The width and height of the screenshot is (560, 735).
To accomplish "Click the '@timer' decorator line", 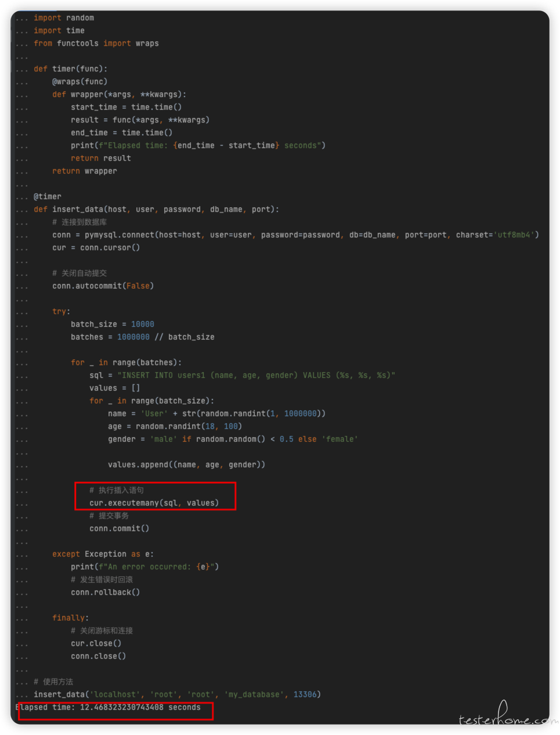I will [48, 197].
